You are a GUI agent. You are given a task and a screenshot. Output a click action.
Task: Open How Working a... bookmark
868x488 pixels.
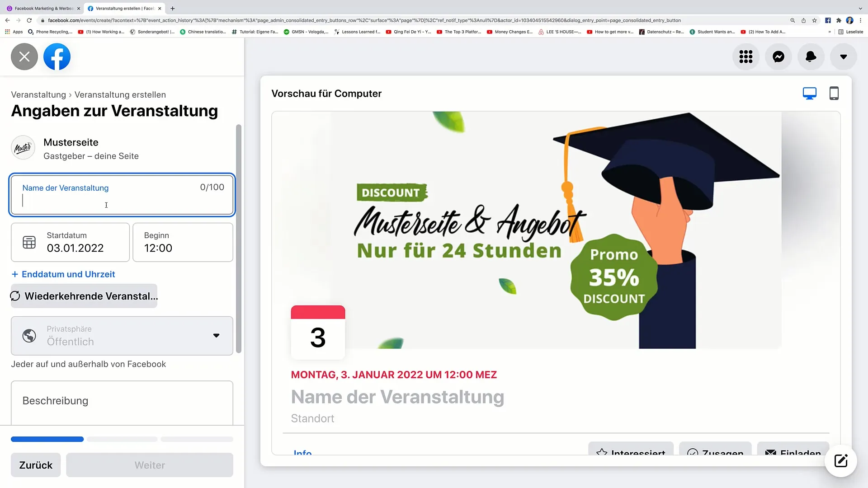tap(101, 32)
